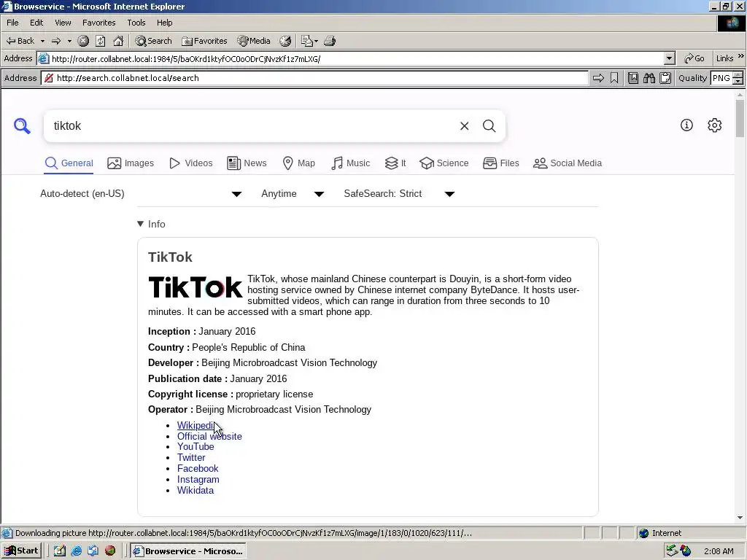The height and width of the screenshot is (560, 747).
Task: Open the Edit menu
Action: point(36,23)
